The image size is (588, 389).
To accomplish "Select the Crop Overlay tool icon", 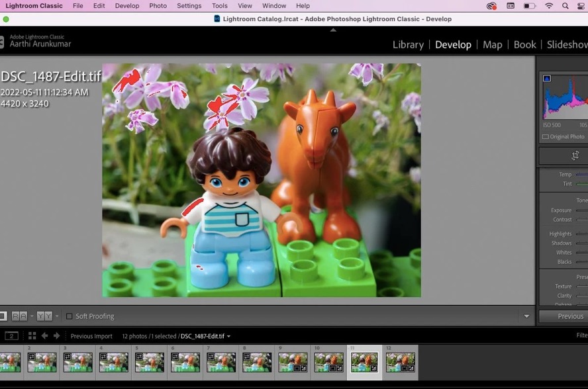I will click(x=575, y=155).
